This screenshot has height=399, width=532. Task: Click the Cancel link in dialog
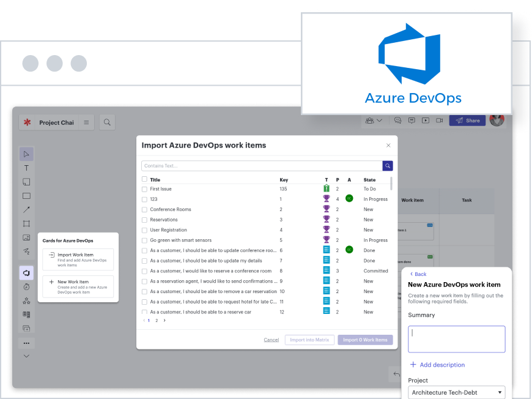point(271,340)
